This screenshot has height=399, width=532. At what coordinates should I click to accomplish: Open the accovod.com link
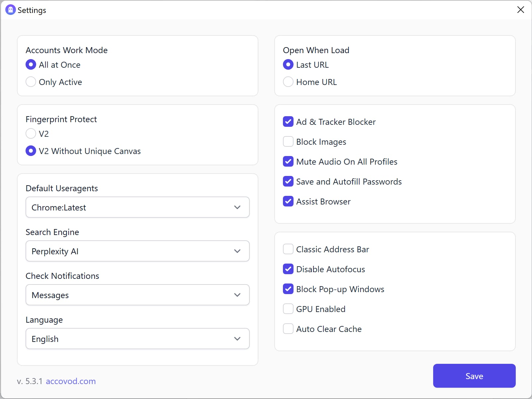pos(71,381)
